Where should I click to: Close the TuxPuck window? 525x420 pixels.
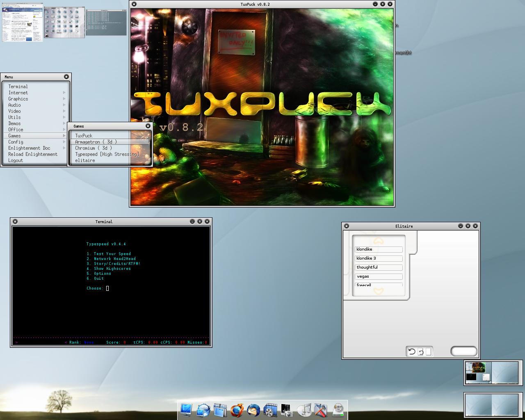point(390,4)
